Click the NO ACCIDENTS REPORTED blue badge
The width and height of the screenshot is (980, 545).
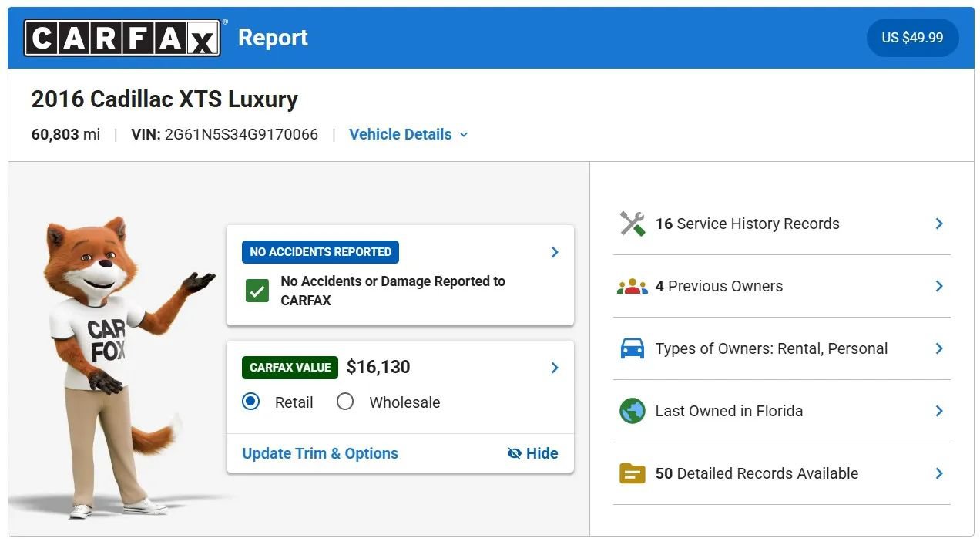click(321, 252)
